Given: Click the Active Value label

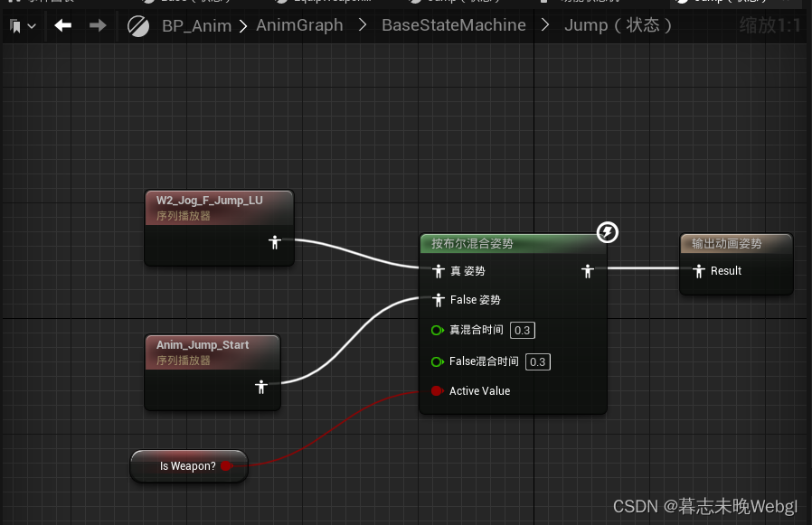Looking at the screenshot, I should pyautogui.click(x=479, y=391).
